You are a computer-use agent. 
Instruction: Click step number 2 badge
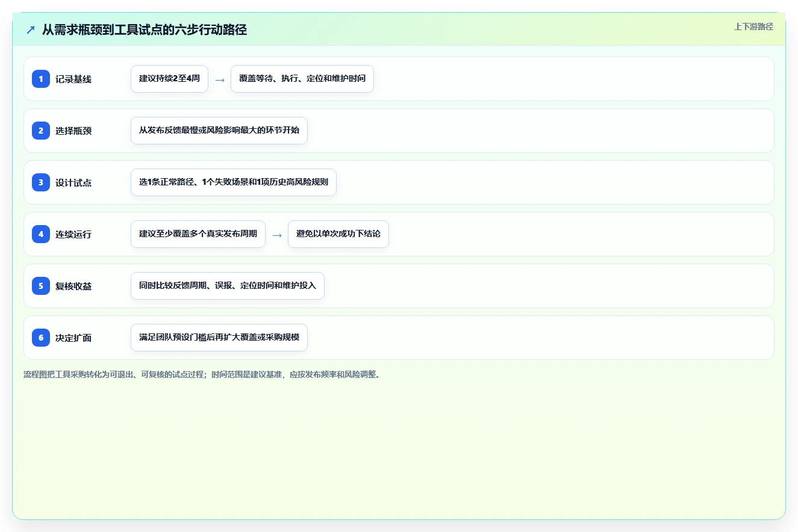click(41, 131)
